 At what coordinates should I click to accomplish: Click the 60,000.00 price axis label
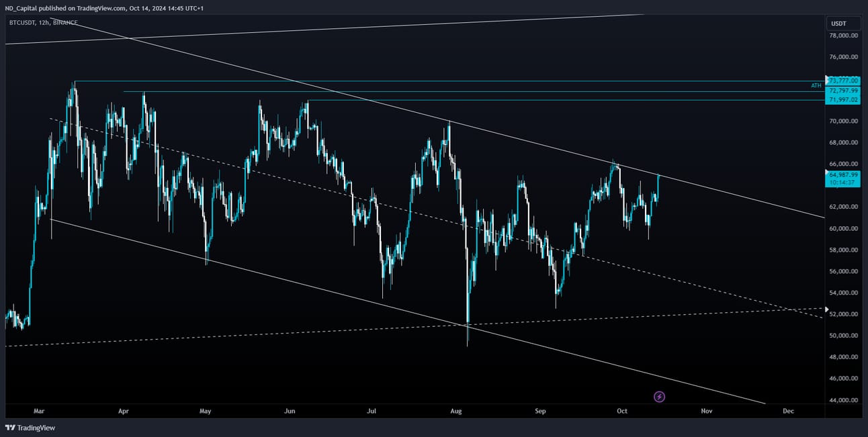tap(844, 228)
